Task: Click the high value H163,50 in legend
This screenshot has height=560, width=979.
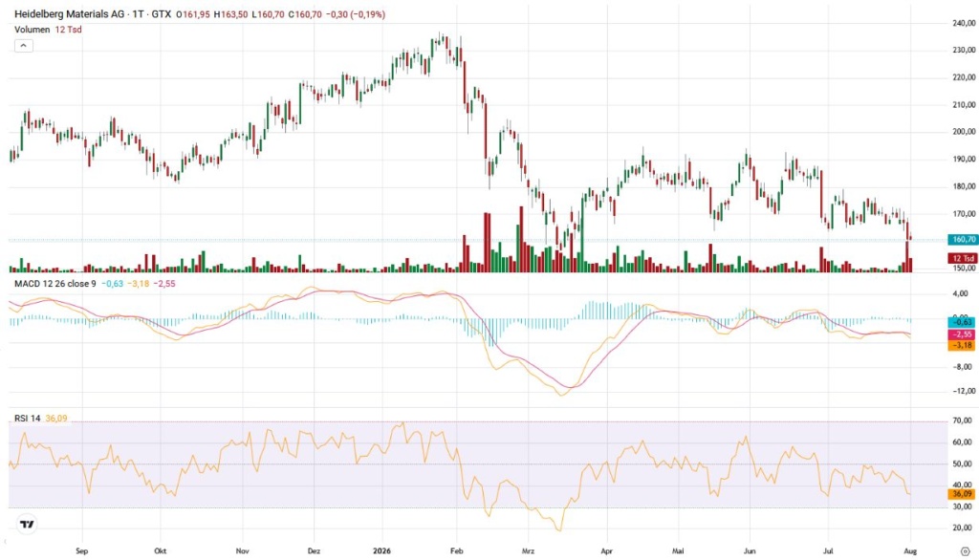Action: click(x=230, y=13)
